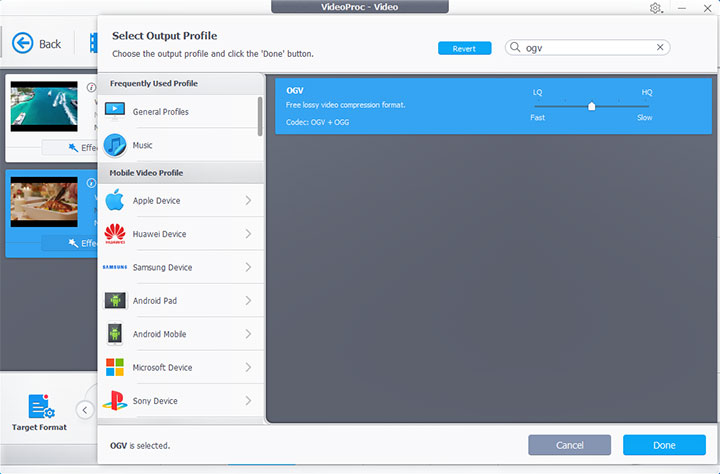
Task: Click the Target Format icon
Action: [41, 406]
